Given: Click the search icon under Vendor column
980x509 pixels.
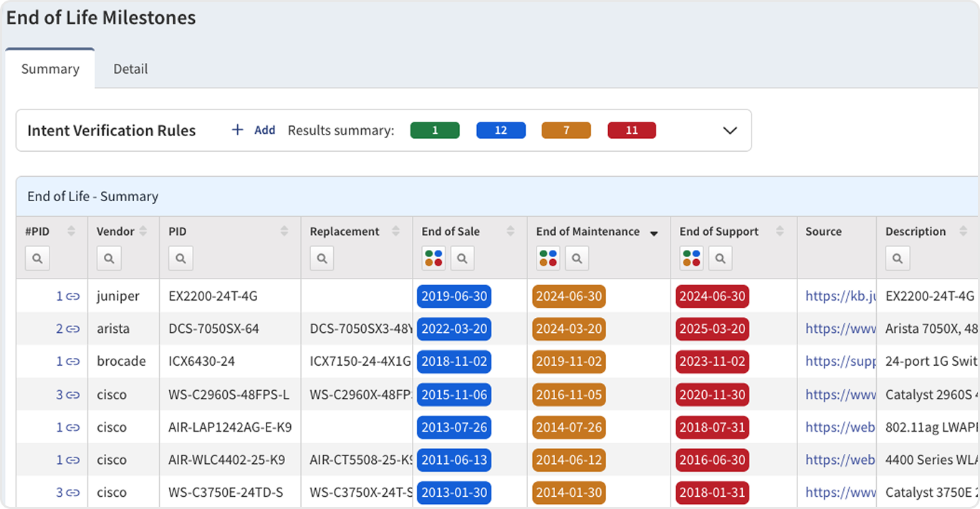Looking at the screenshot, I should point(109,258).
